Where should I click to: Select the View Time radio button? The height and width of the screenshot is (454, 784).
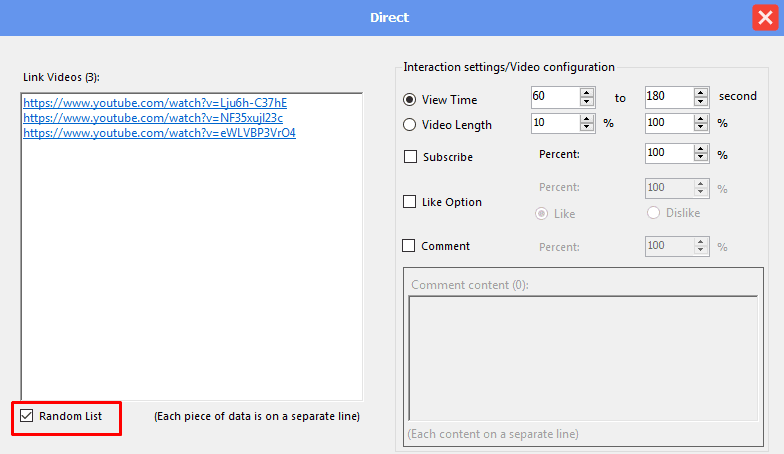pos(410,100)
